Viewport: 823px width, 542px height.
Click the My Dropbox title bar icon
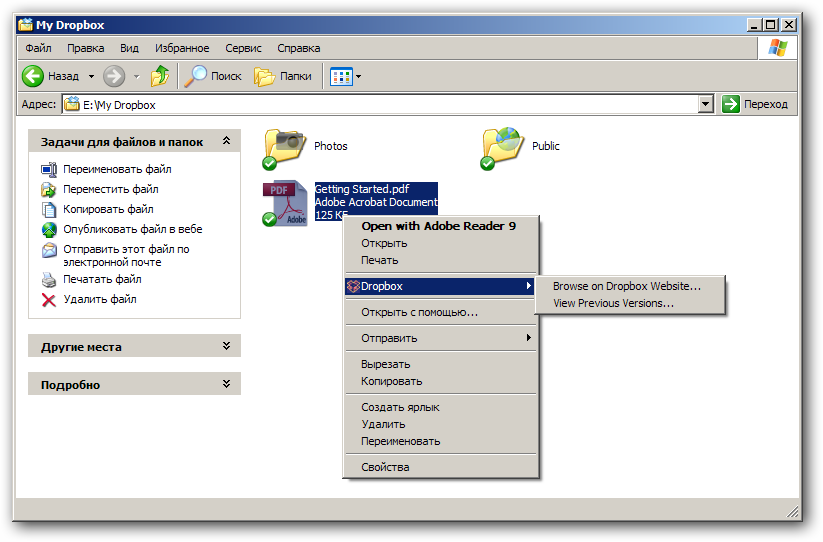(x=25, y=25)
